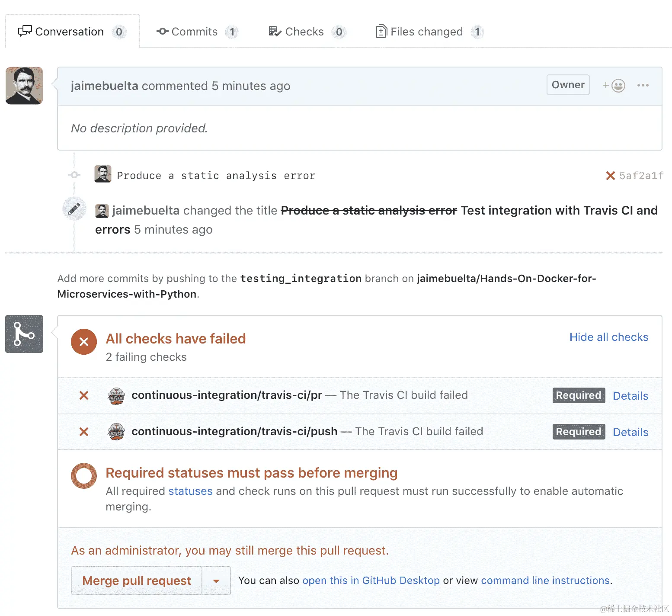
Task: Open the Conversation tab
Action: coord(72,32)
